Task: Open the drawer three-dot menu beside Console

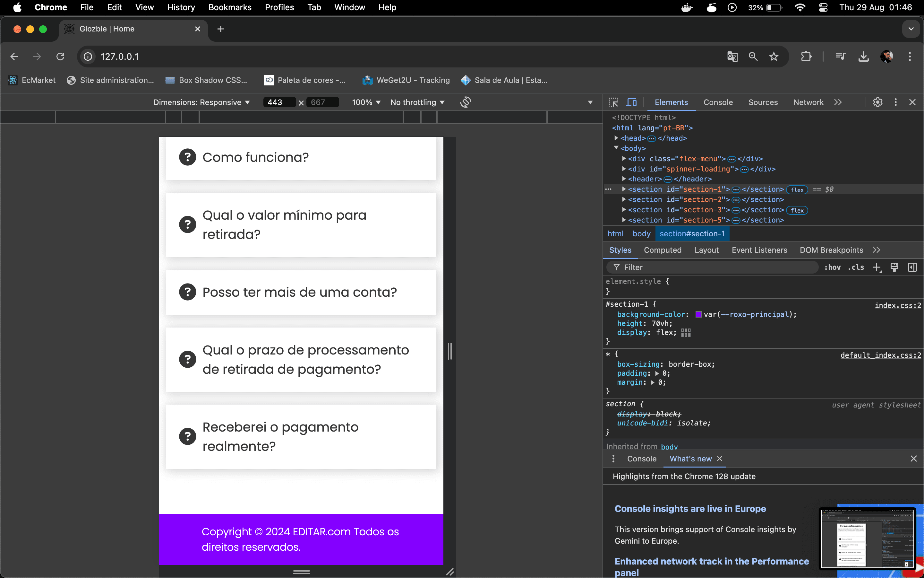Action: pyautogui.click(x=613, y=459)
